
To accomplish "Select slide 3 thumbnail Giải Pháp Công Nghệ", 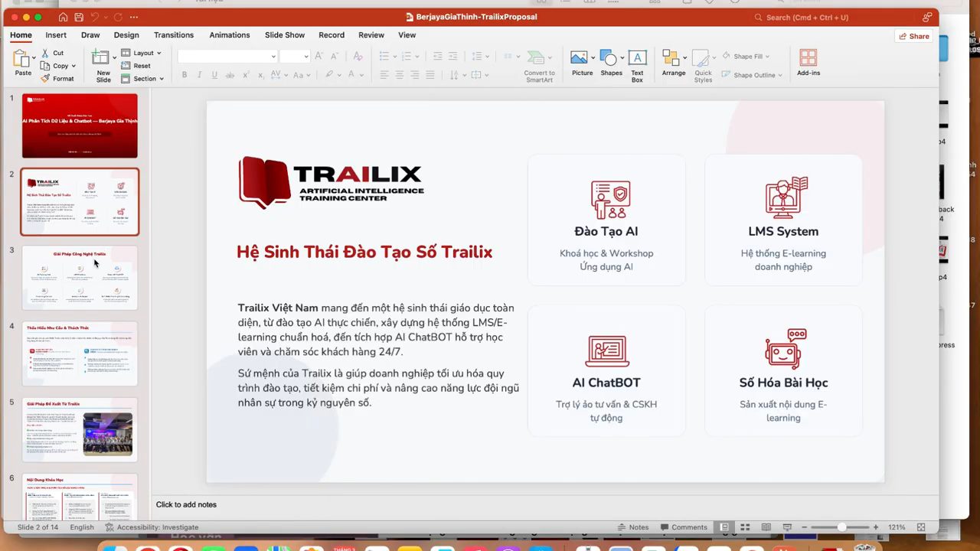I will [x=80, y=277].
